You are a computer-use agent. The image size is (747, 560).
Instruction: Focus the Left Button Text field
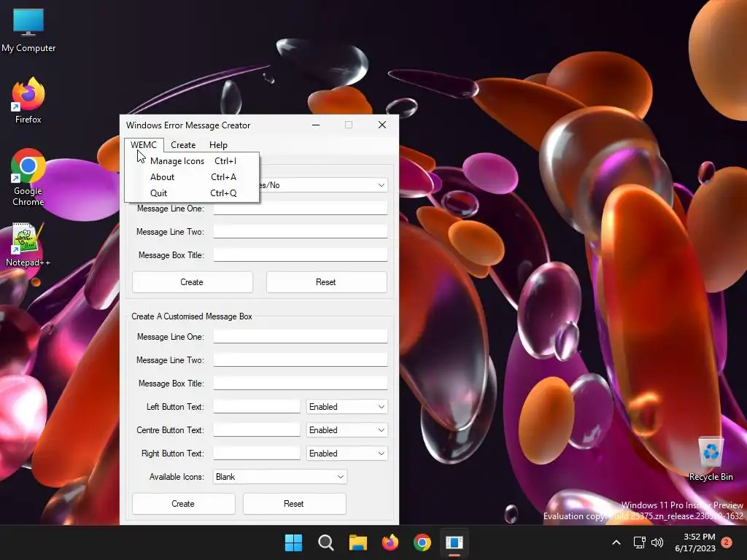coord(256,407)
